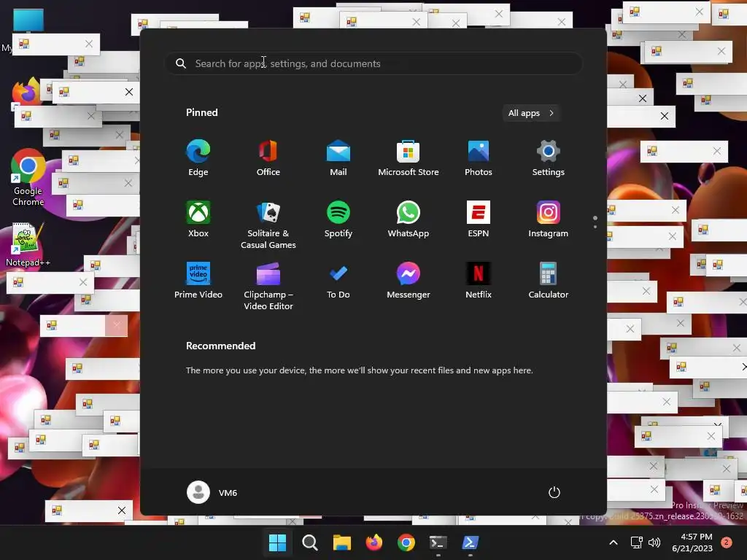Image resolution: width=747 pixels, height=560 pixels.
Task: Open WhatsApp
Action: [409, 219]
